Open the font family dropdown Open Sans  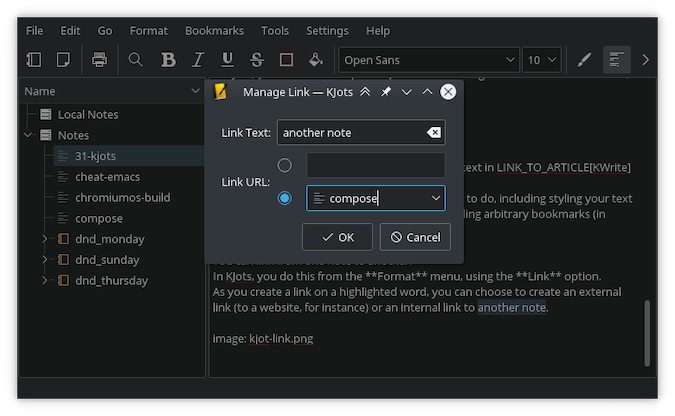[429, 59]
